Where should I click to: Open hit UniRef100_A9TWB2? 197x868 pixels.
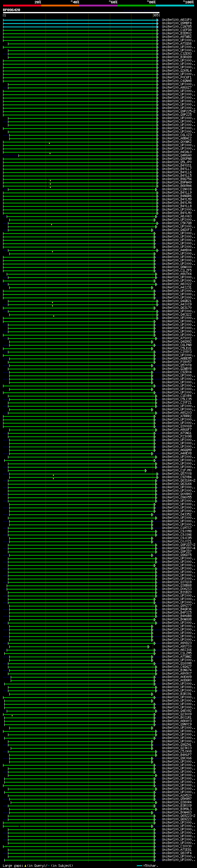[177, 37]
